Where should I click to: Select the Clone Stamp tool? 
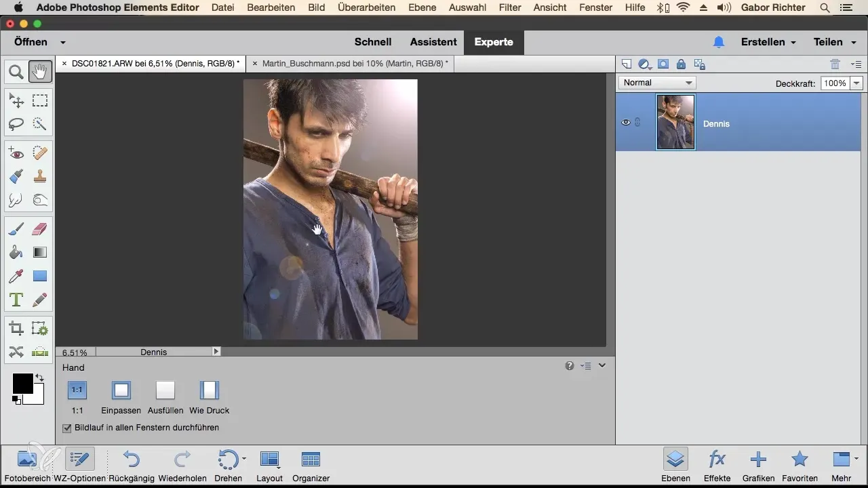40,177
